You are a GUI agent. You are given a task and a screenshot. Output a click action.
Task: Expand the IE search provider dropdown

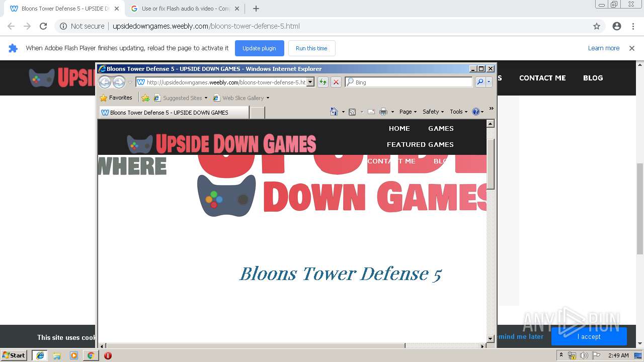[x=489, y=82]
